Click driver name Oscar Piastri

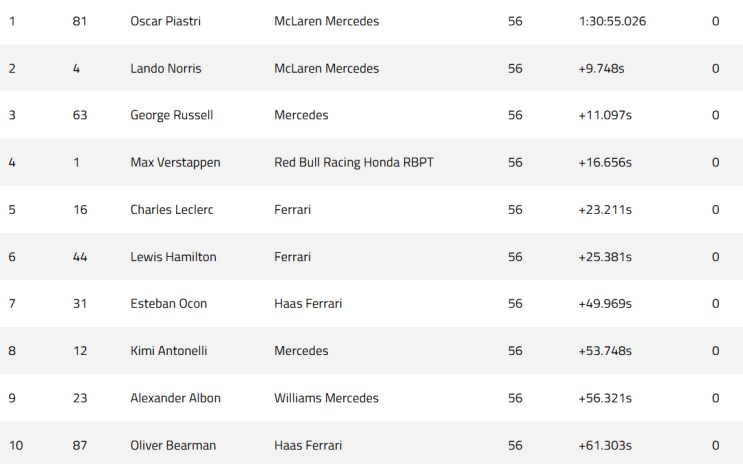pyautogui.click(x=165, y=21)
